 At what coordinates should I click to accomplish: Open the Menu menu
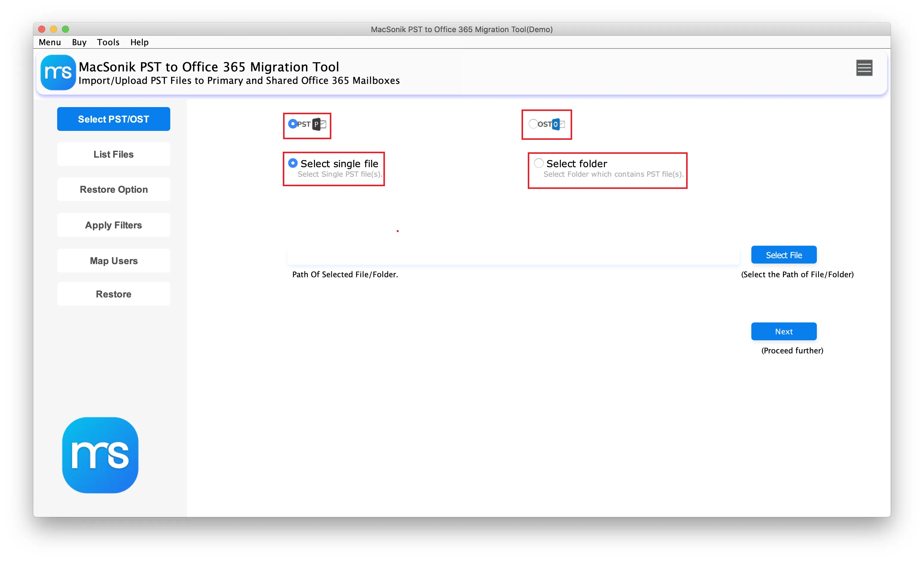tap(50, 42)
